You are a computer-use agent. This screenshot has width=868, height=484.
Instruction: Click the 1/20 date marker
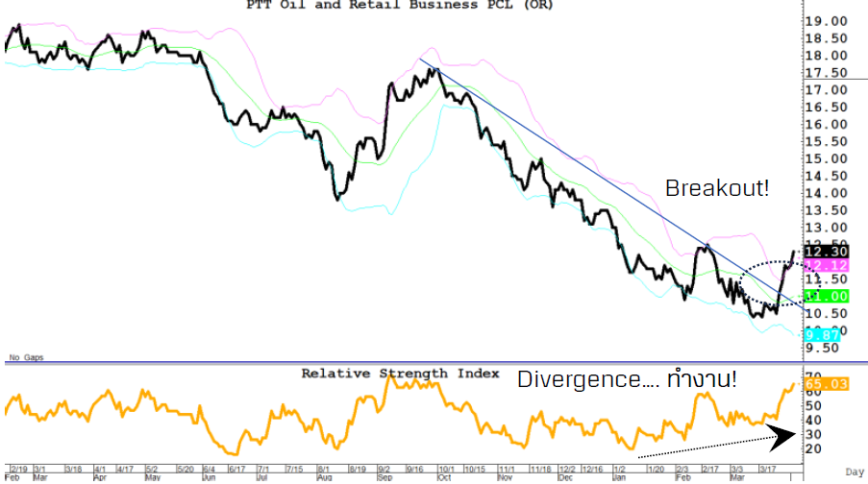point(656,469)
